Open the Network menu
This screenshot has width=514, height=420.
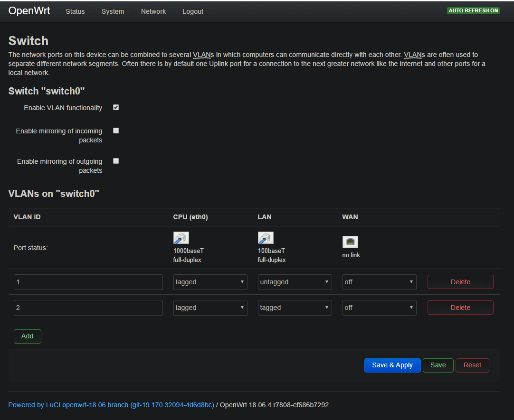(153, 11)
